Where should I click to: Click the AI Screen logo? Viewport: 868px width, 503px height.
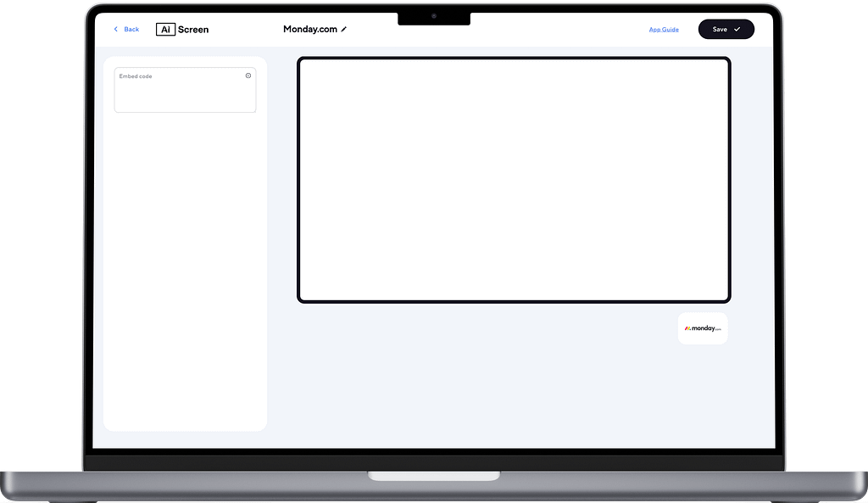[x=182, y=30]
